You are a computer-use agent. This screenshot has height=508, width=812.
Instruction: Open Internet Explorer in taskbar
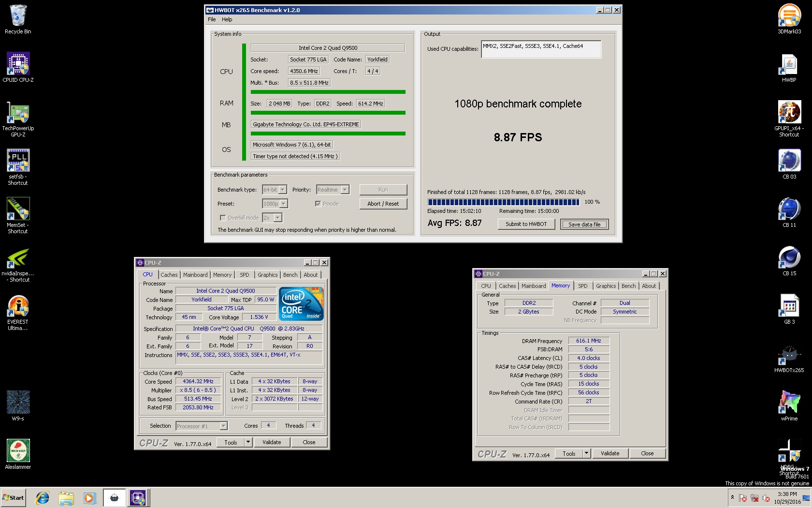click(43, 497)
